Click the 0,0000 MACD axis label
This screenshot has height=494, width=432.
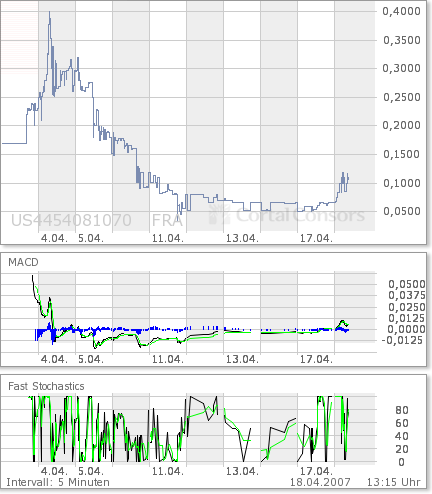point(407,329)
